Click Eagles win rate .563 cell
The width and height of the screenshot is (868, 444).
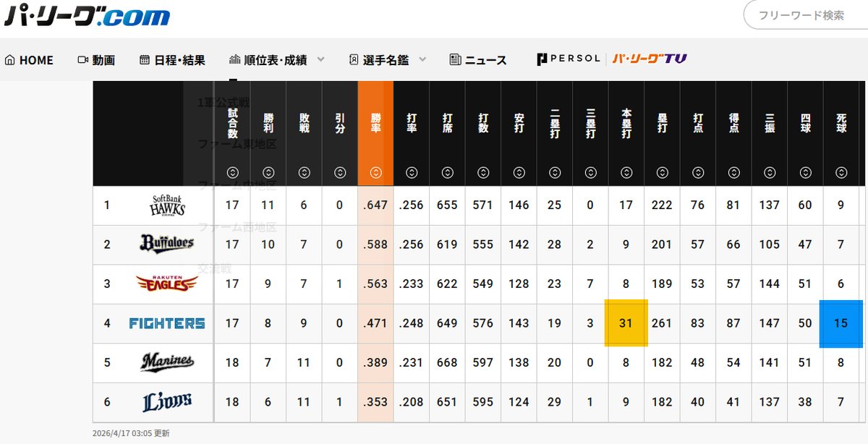(x=375, y=283)
